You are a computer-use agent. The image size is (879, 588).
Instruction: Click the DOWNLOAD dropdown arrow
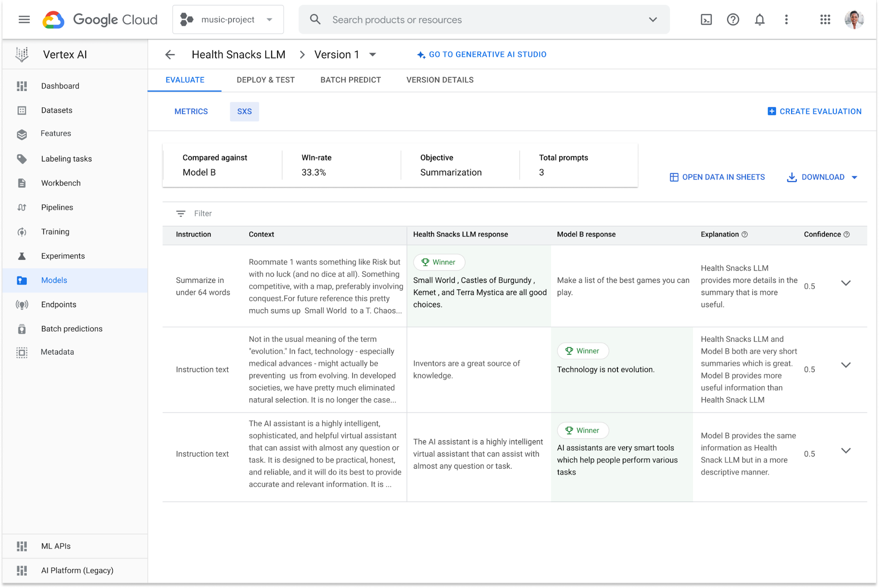(857, 177)
